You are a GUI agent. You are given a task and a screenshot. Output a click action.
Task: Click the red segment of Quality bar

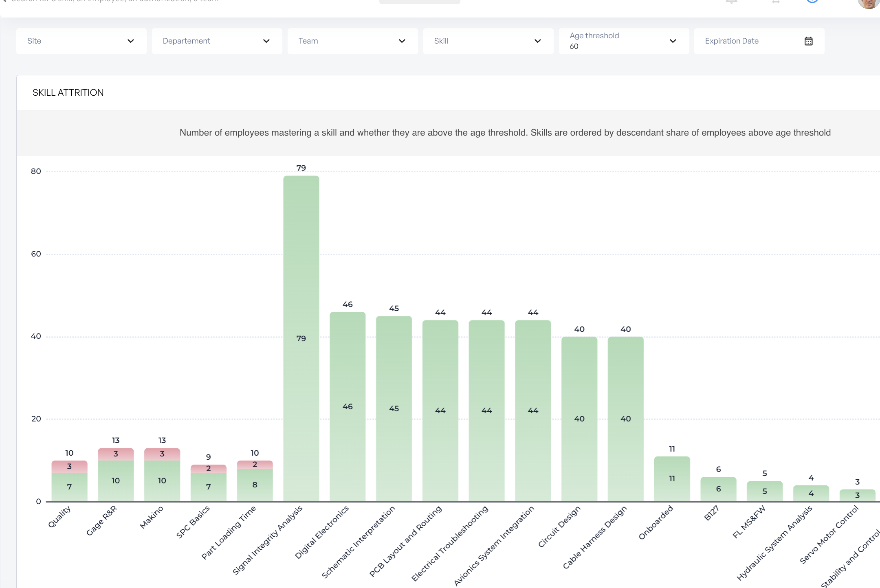click(69, 467)
